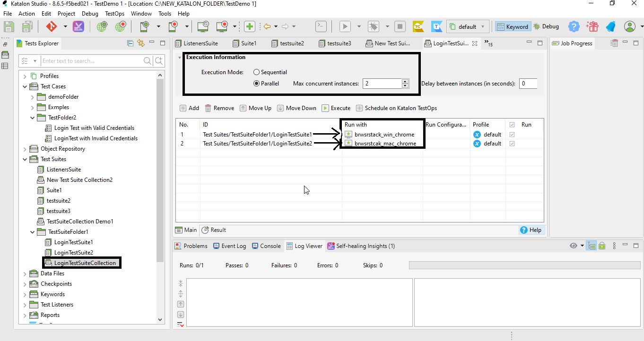This screenshot has height=341, width=644.
Task: Open the yellow TestCloud TC icon
Action: pyautogui.click(x=418, y=26)
